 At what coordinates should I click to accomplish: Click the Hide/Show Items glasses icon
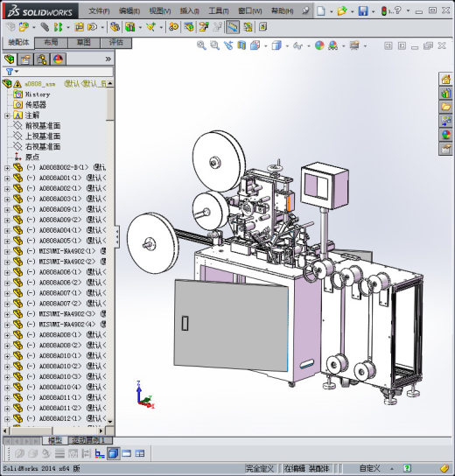click(x=297, y=45)
